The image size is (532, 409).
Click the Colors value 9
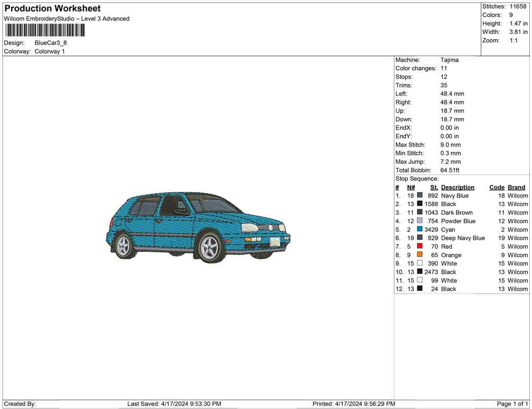[x=511, y=15]
